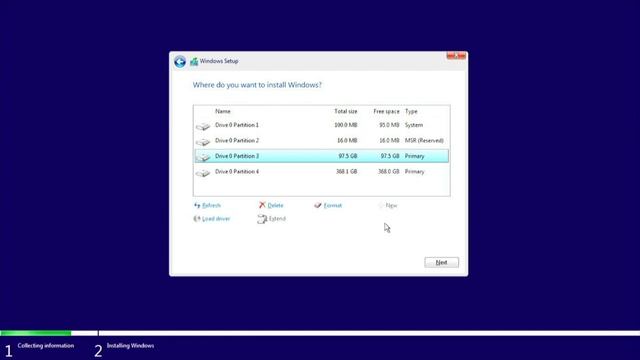Click the Extend link
Image resolution: width=640 pixels, height=360 pixels.
pyautogui.click(x=277, y=219)
